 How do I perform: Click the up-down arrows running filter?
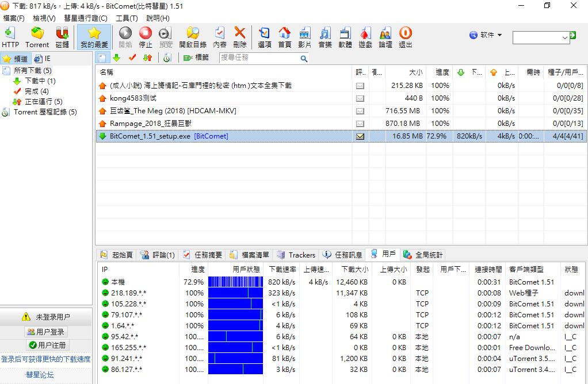(x=148, y=57)
